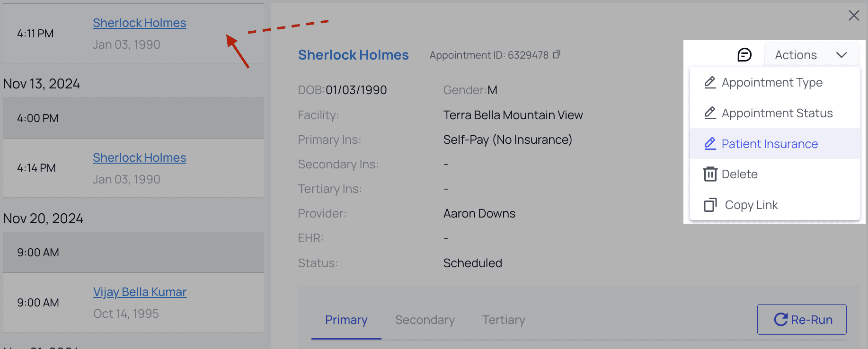Copy the appointment ID with the copy icon
Image resolution: width=868 pixels, height=349 pixels.
tap(557, 55)
